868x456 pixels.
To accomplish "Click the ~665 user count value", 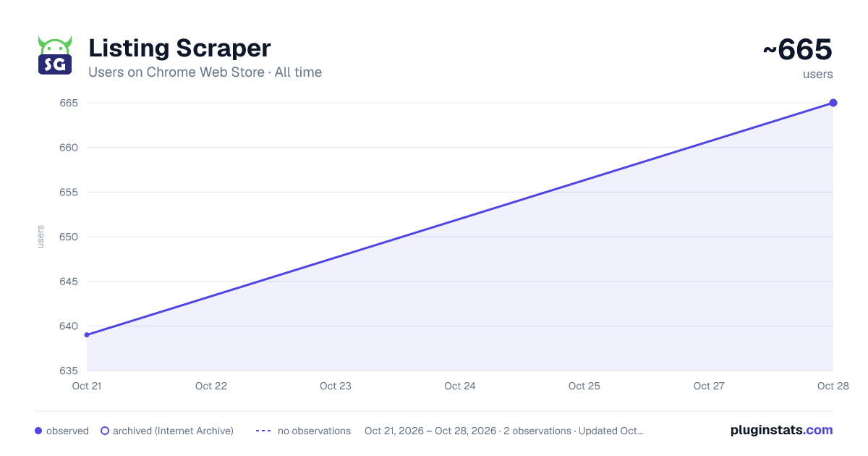I will pyautogui.click(x=798, y=50).
